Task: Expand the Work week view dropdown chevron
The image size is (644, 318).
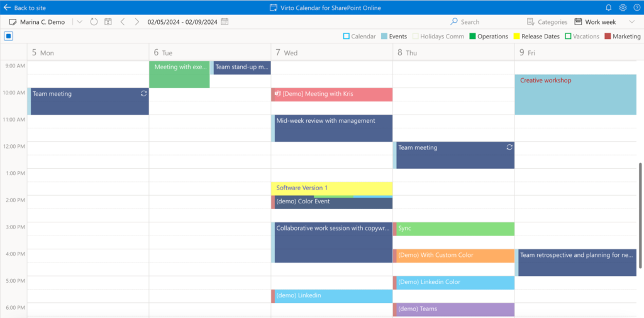Action: (631, 22)
